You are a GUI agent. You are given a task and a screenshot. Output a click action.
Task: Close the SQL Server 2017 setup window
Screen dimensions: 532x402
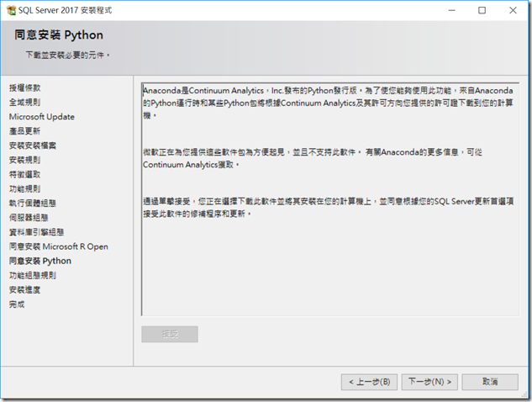point(513,11)
